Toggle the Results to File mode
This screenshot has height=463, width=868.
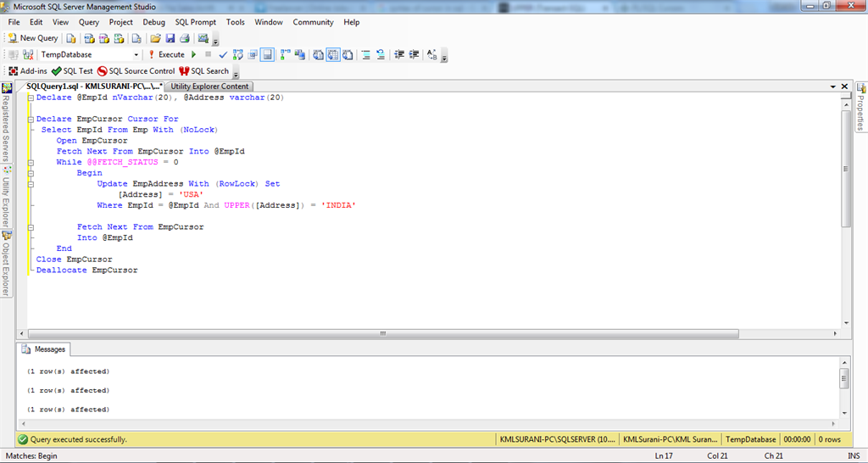348,54
